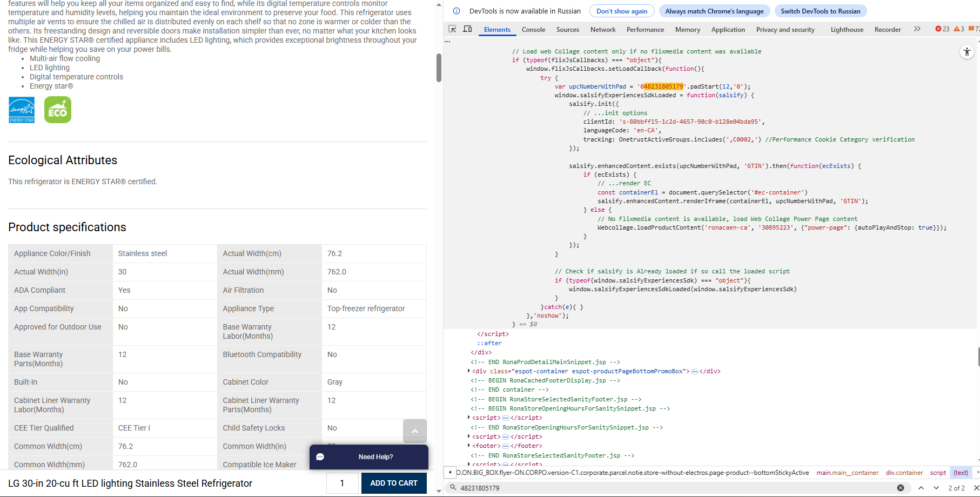Viewport: 980px width, 497px height.
Task: Click END RonaProdDetailMainSnippet.jsp comment line
Action: click(x=545, y=362)
